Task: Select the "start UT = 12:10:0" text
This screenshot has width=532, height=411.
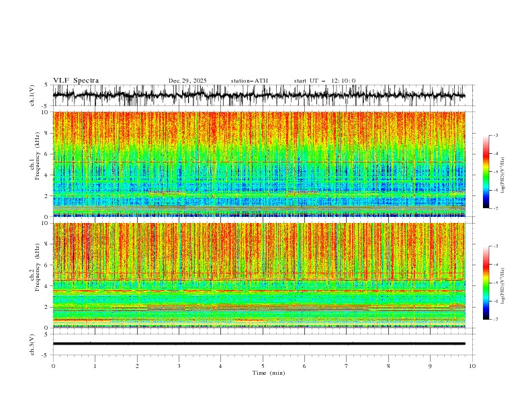Action: point(324,81)
